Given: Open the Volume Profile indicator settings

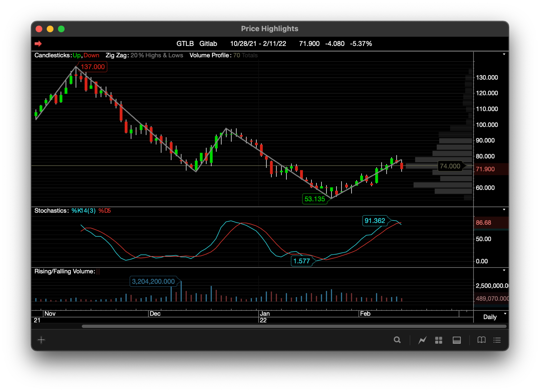Looking at the screenshot, I should coord(210,55).
